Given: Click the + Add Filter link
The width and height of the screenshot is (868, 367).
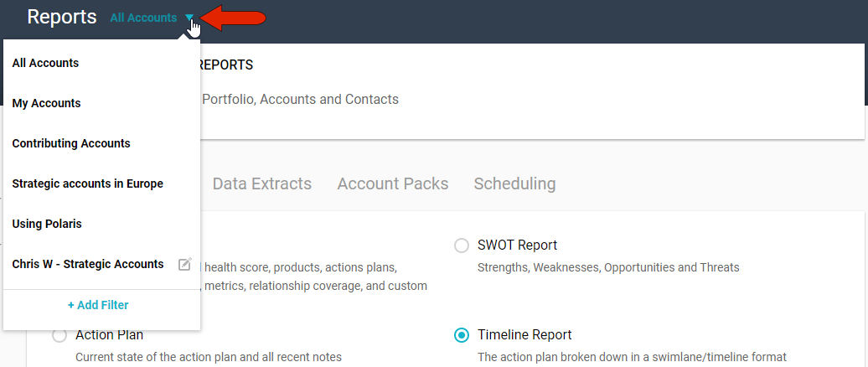Looking at the screenshot, I should (98, 305).
